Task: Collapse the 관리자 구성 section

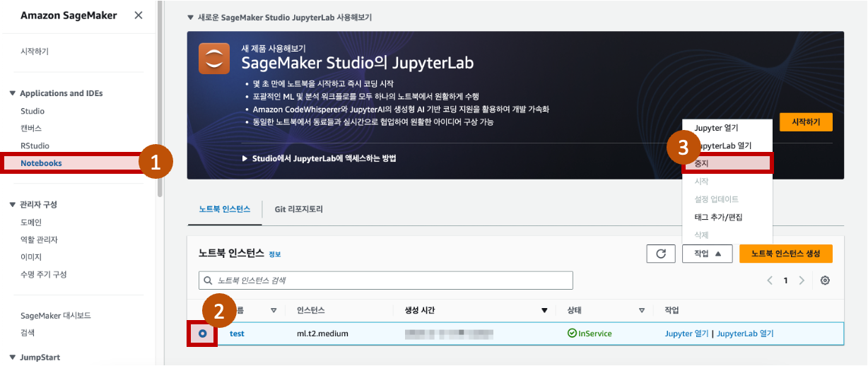Action: click(12, 204)
